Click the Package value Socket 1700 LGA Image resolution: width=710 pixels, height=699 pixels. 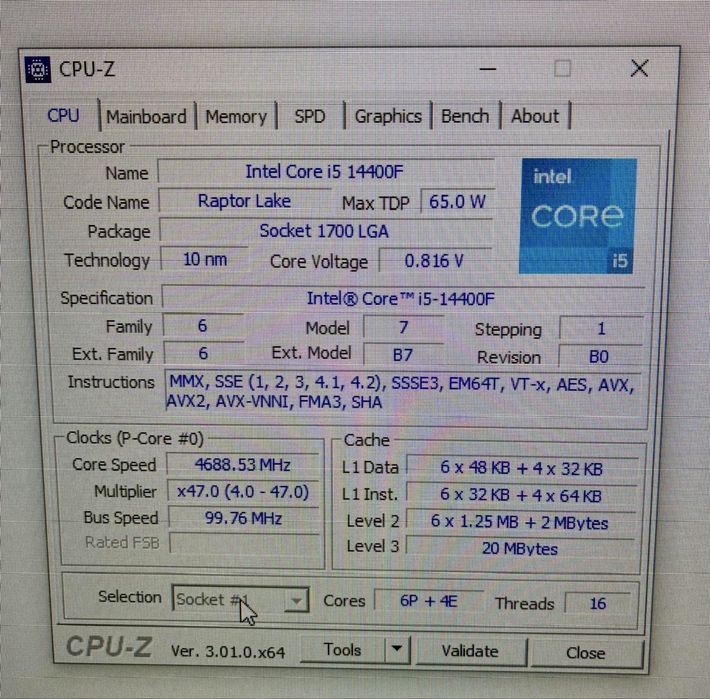tap(324, 231)
